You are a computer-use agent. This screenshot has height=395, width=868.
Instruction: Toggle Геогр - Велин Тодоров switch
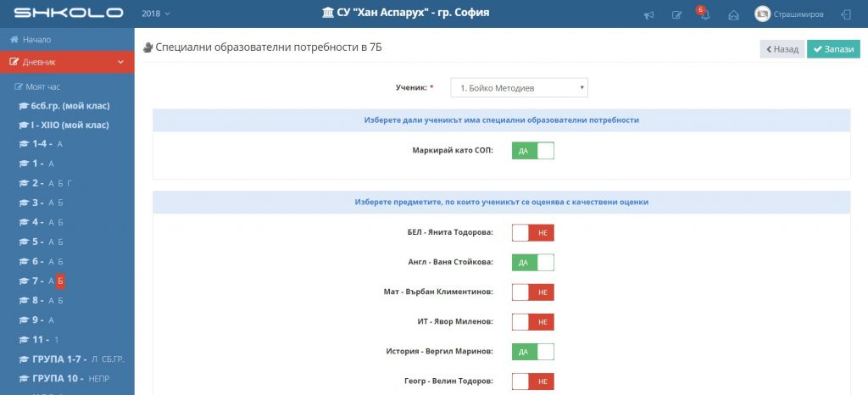pyautogui.click(x=532, y=381)
